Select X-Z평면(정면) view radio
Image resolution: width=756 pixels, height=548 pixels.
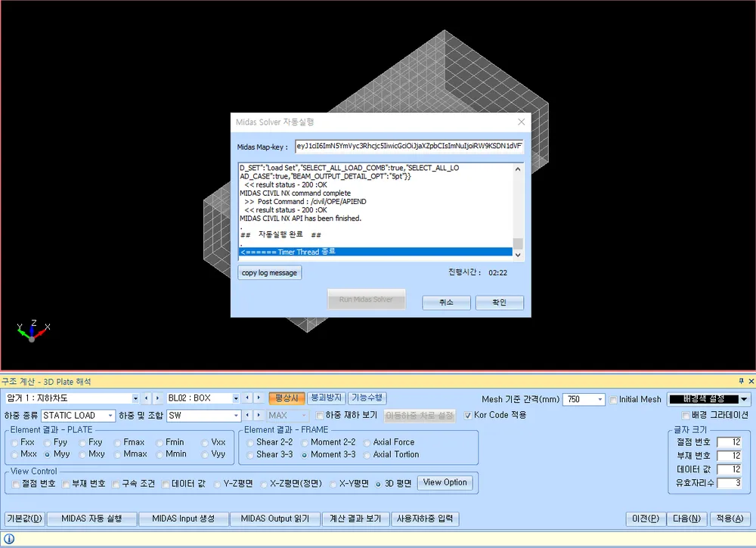point(264,484)
